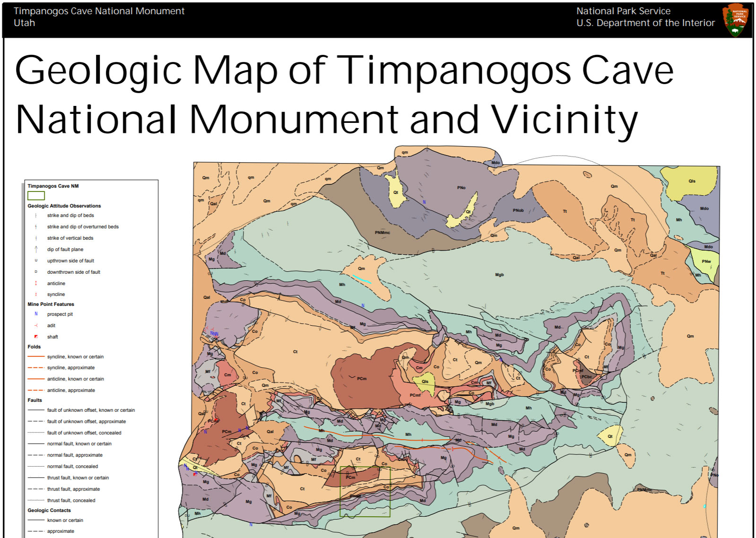Click the 'Timpanogos Cave NM' legend heading
The image size is (756, 538).
(53, 186)
